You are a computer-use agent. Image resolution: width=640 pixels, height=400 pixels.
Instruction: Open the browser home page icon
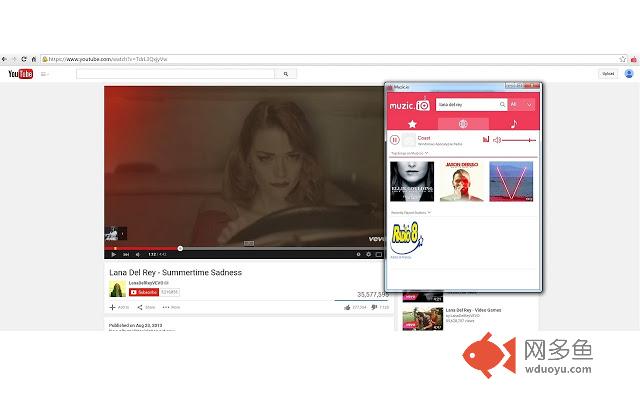point(33,59)
